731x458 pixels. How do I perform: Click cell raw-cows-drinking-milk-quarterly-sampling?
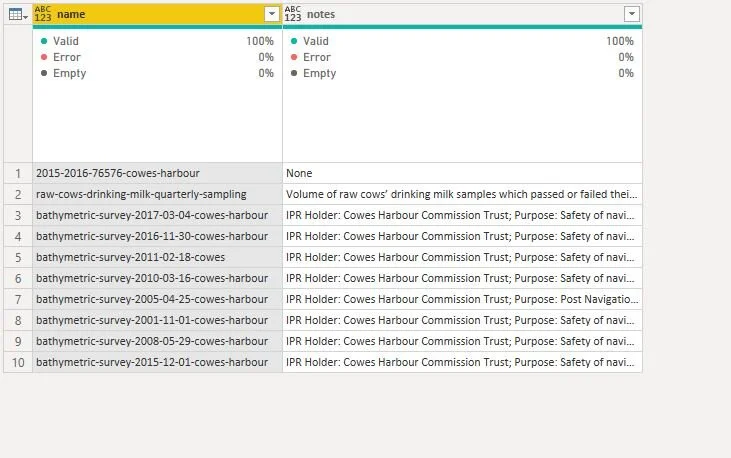pos(157,194)
